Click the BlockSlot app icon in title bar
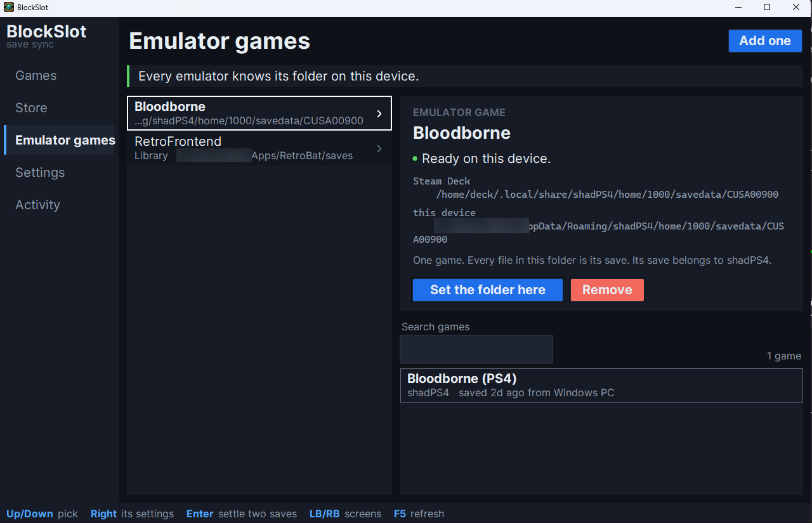Viewport: 812px width, 523px height. click(x=9, y=8)
